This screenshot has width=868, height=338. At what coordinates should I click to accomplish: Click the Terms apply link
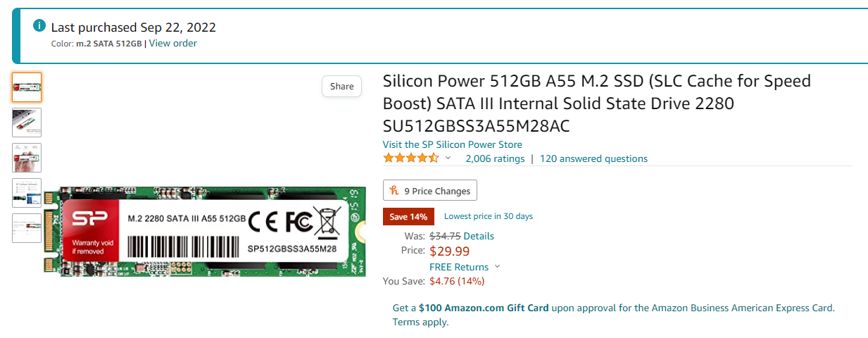(420, 322)
